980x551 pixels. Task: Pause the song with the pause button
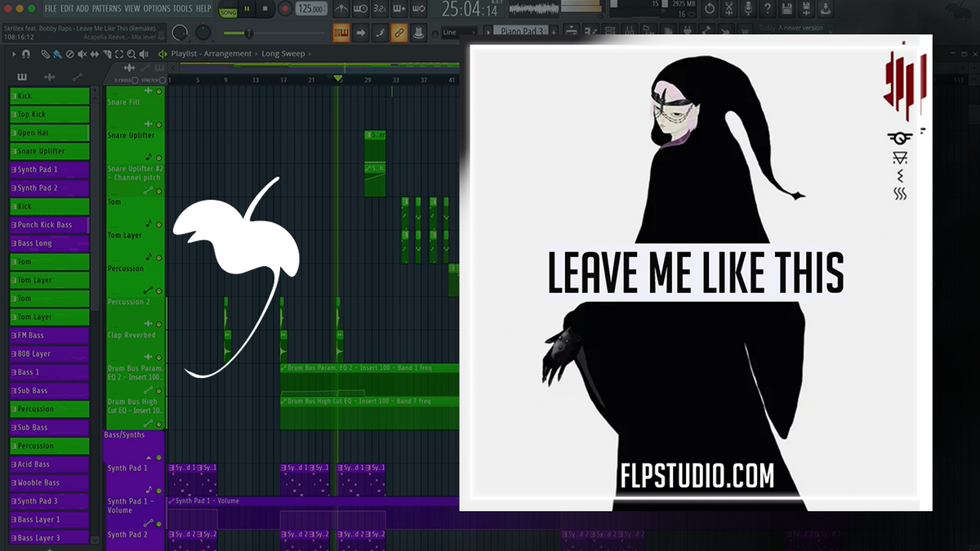[x=246, y=9]
